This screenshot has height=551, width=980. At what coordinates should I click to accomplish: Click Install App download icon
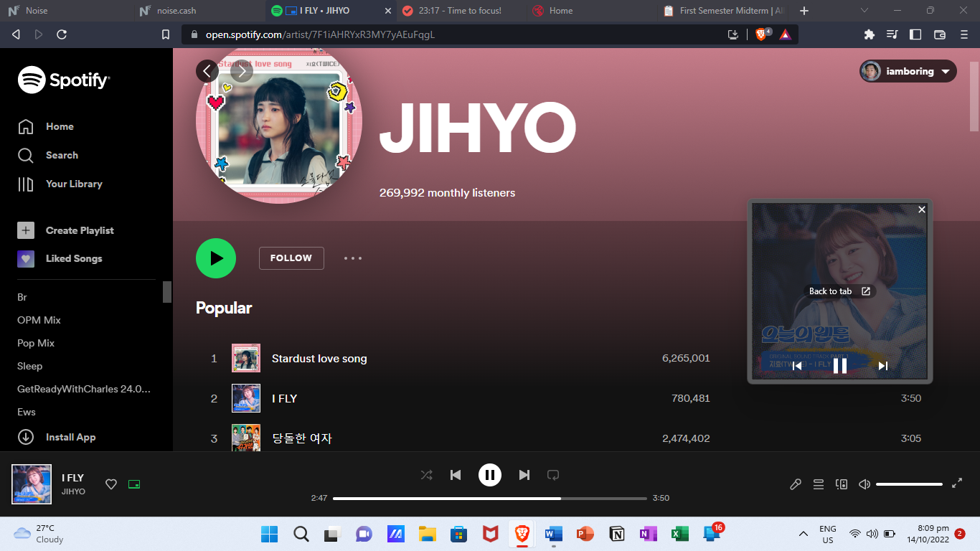pyautogui.click(x=26, y=437)
